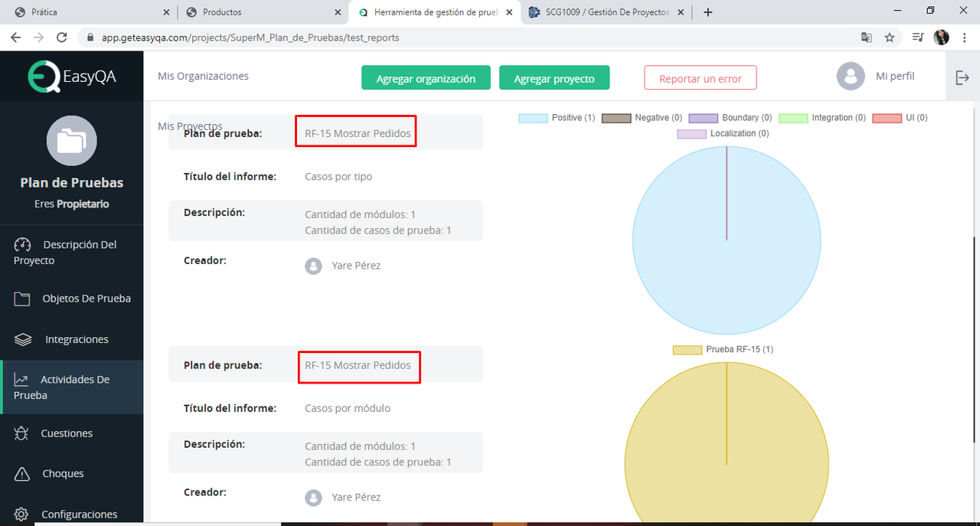Close the Productos tab
The width and height of the screenshot is (980, 526).
(338, 12)
